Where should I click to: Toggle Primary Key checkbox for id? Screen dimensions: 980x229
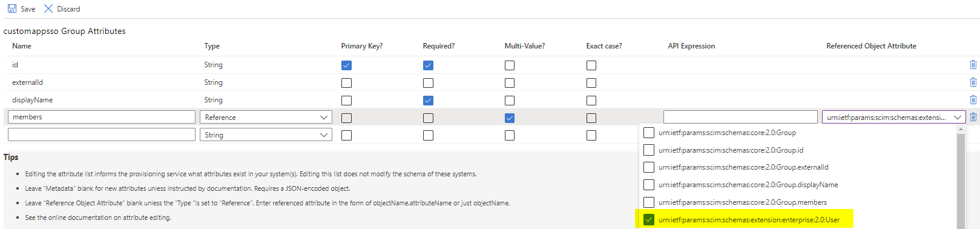coord(346,65)
